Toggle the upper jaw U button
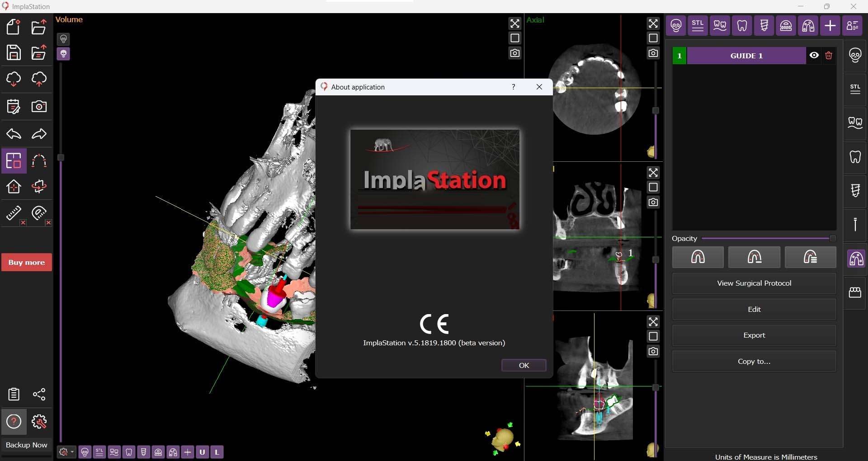This screenshot has height=461, width=868. [x=203, y=452]
